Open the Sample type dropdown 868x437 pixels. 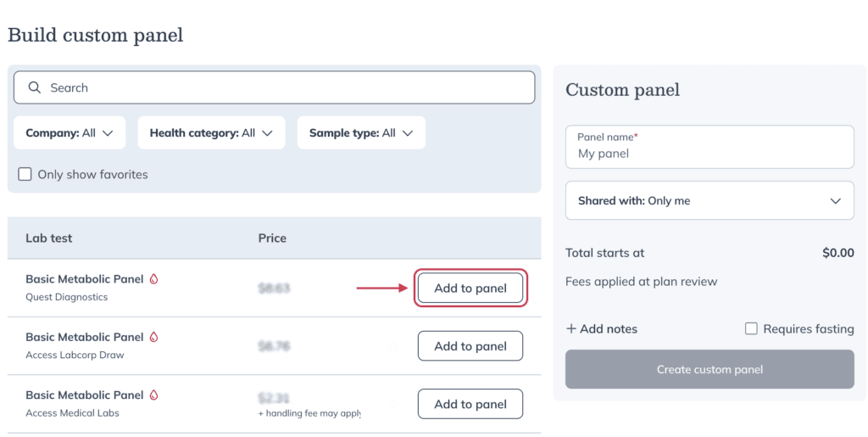pyautogui.click(x=361, y=133)
